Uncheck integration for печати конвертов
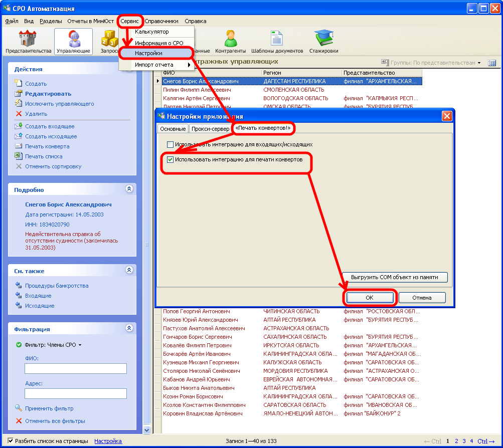Viewport: 503px width, 448px height. [x=171, y=160]
